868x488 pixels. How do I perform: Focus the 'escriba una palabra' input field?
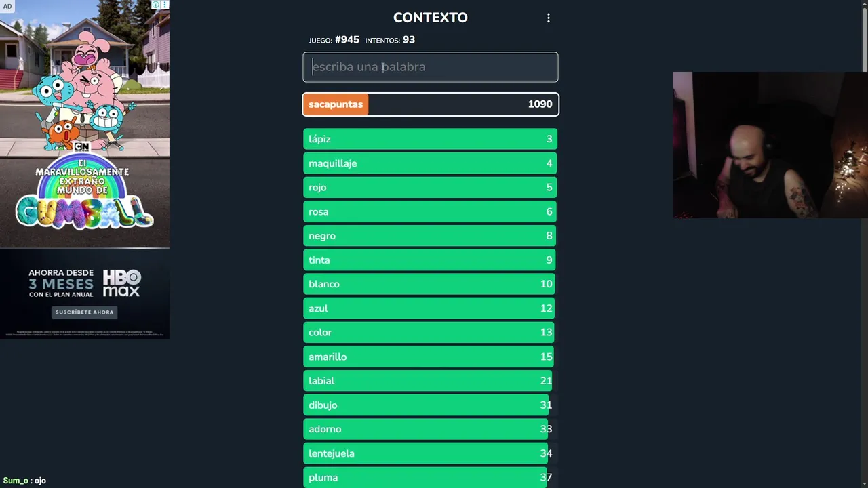tap(430, 67)
